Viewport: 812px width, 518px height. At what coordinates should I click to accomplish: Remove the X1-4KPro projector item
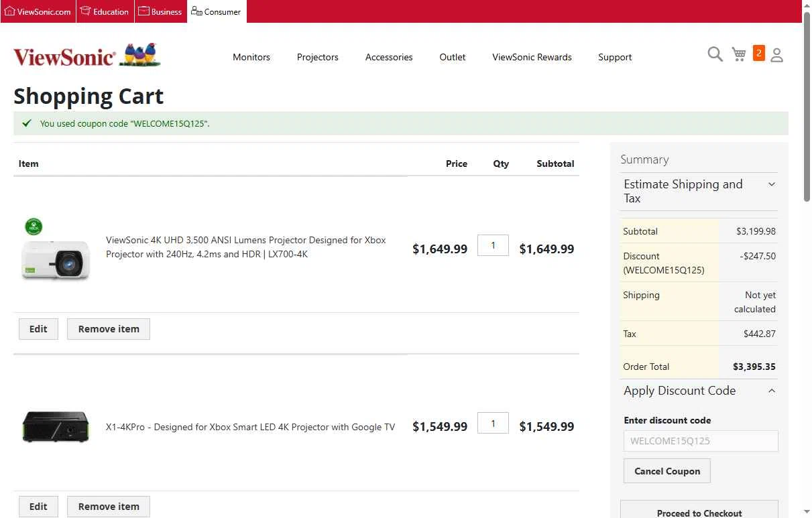(x=109, y=507)
